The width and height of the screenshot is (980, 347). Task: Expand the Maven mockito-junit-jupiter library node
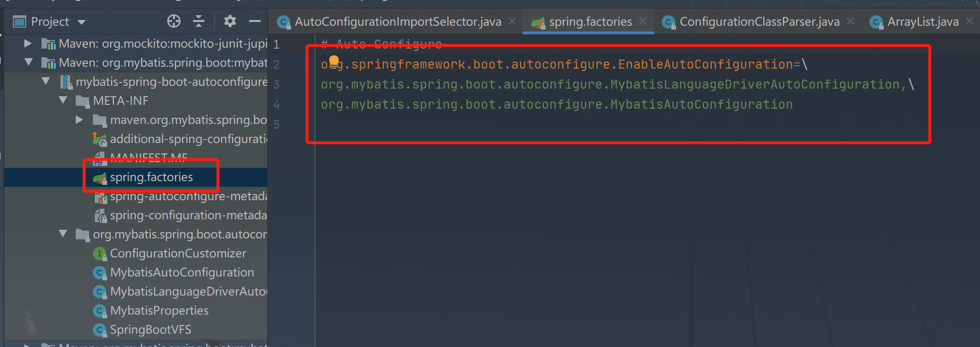point(28,43)
